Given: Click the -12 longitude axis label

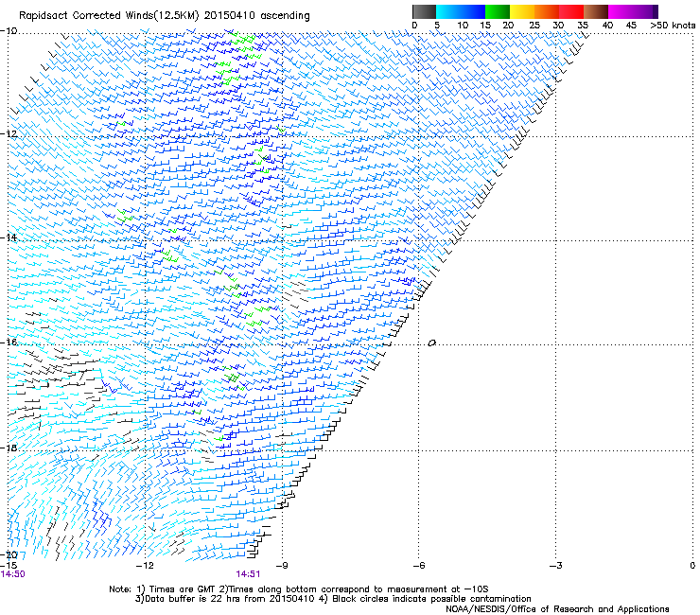Looking at the screenshot, I should [x=145, y=566].
